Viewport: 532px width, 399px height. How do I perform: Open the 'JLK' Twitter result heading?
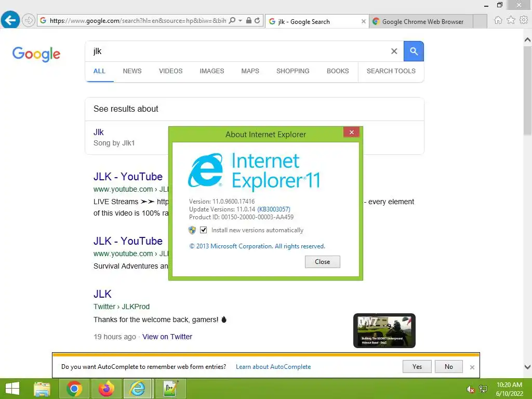[x=102, y=294]
